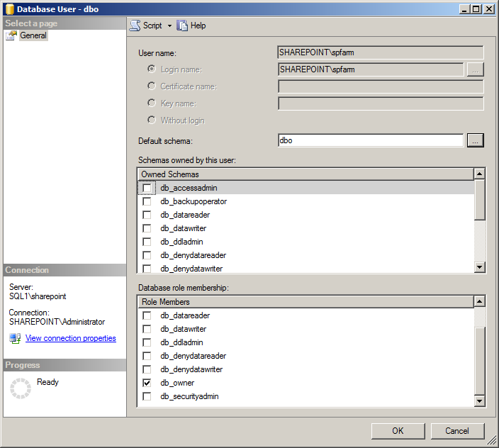
Task: Select the General page icon
Action: coord(11,35)
